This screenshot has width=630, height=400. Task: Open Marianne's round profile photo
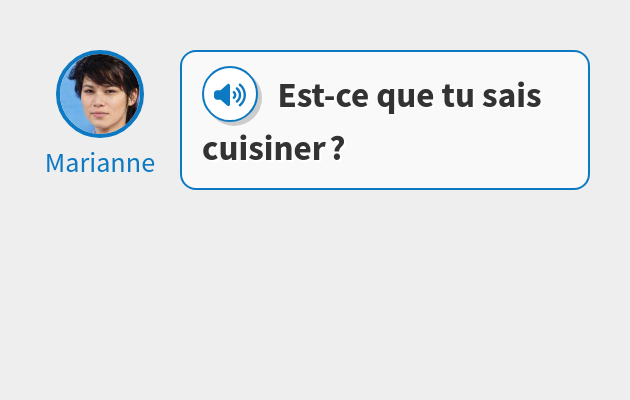pyautogui.click(x=100, y=93)
